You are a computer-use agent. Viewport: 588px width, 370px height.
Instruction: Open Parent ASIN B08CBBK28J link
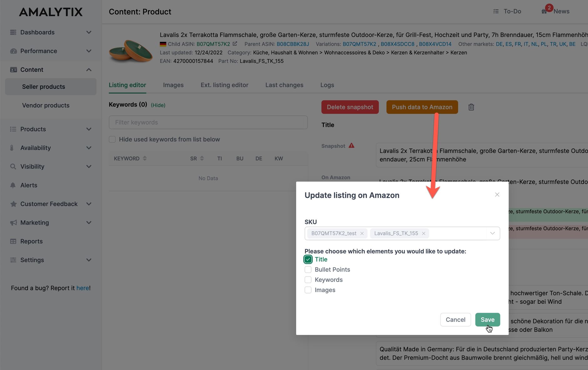click(x=293, y=44)
